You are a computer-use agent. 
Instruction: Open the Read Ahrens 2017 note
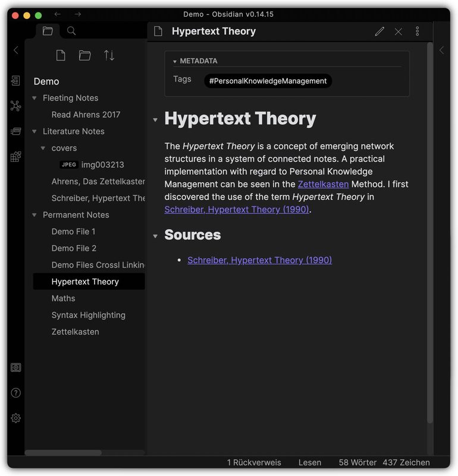pos(86,115)
